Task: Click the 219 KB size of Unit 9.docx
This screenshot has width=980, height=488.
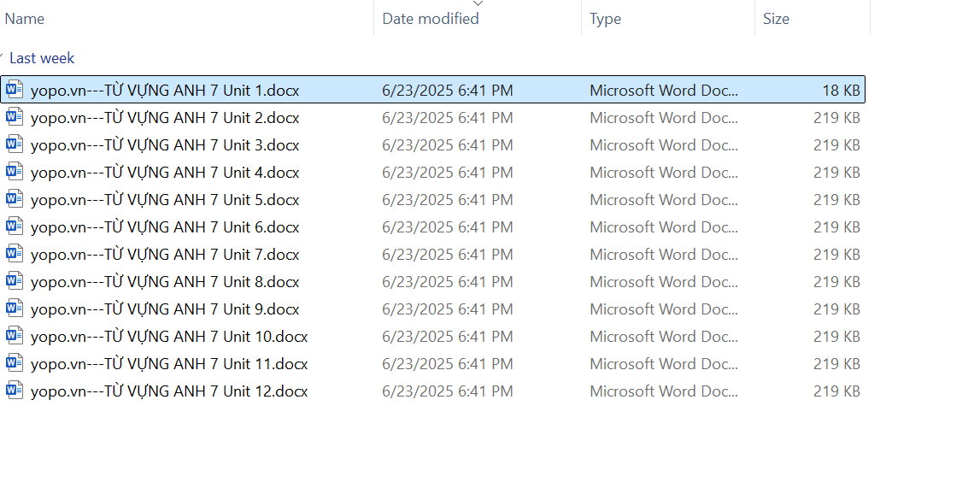Action: click(x=836, y=309)
